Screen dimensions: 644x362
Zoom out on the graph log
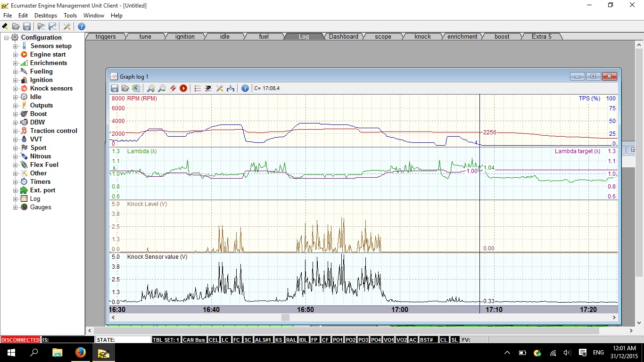(162, 88)
